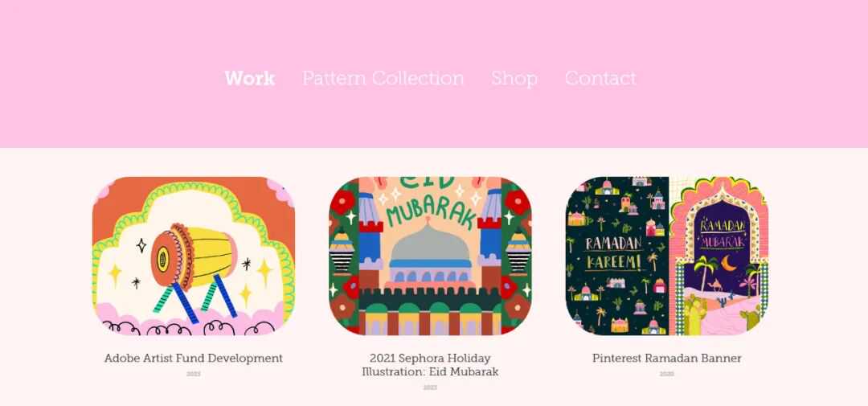The width and height of the screenshot is (868, 406).
Task: Open the drum illustration project thumbnail
Action: point(193,256)
